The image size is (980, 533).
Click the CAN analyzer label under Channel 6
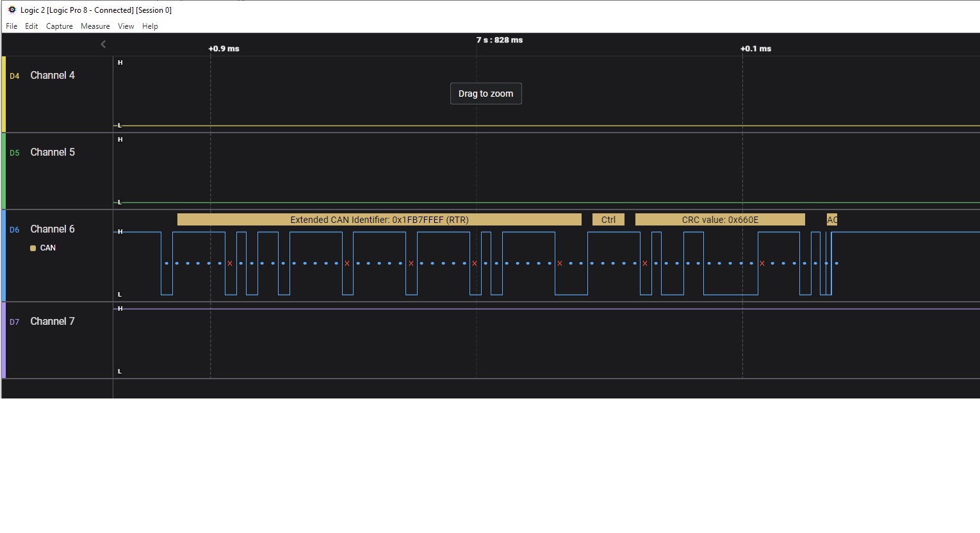47,247
